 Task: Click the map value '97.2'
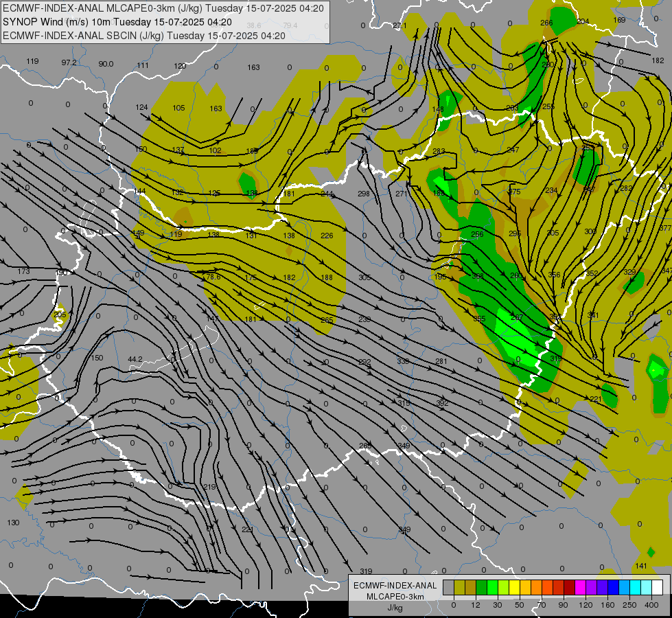tap(69, 62)
